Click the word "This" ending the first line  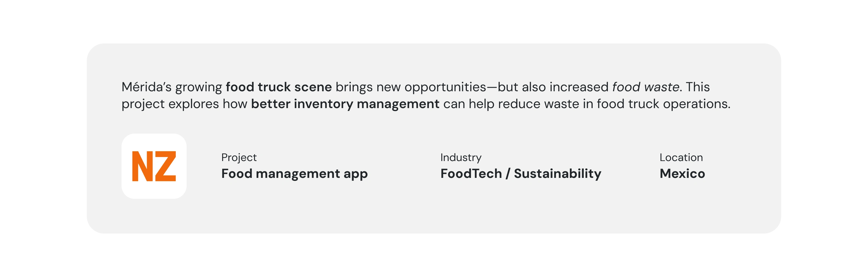697,87
